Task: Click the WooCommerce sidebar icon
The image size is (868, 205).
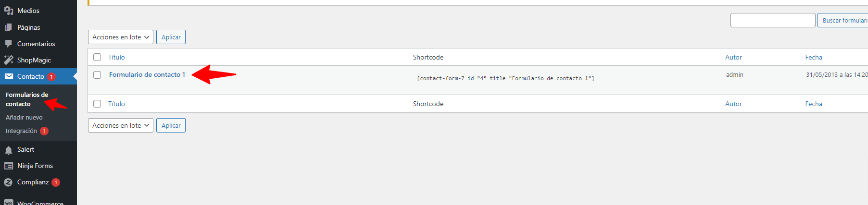Action: click(x=9, y=203)
